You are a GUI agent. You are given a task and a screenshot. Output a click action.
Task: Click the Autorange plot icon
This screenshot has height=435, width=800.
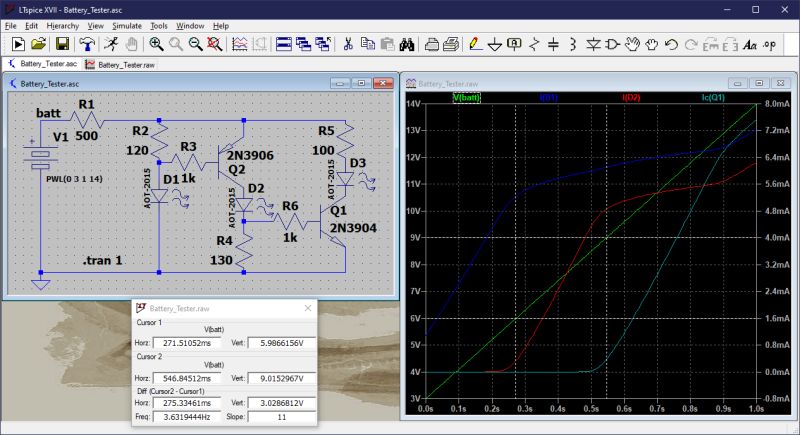[x=260, y=44]
